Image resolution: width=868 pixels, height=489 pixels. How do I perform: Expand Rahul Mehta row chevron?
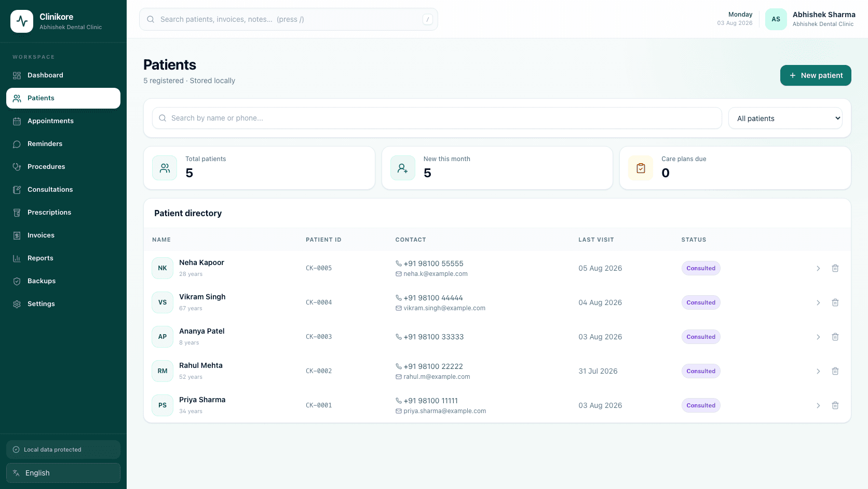pyautogui.click(x=818, y=371)
